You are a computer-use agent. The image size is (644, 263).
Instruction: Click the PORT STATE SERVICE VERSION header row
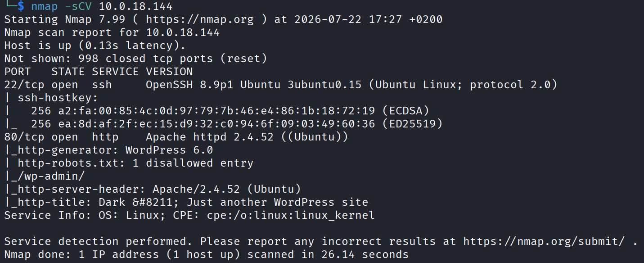pos(99,72)
